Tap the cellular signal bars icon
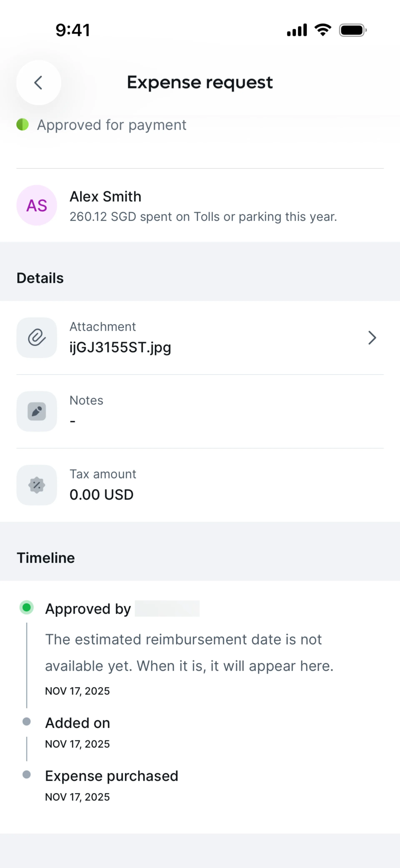Image resolution: width=400 pixels, height=868 pixels. click(297, 30)
